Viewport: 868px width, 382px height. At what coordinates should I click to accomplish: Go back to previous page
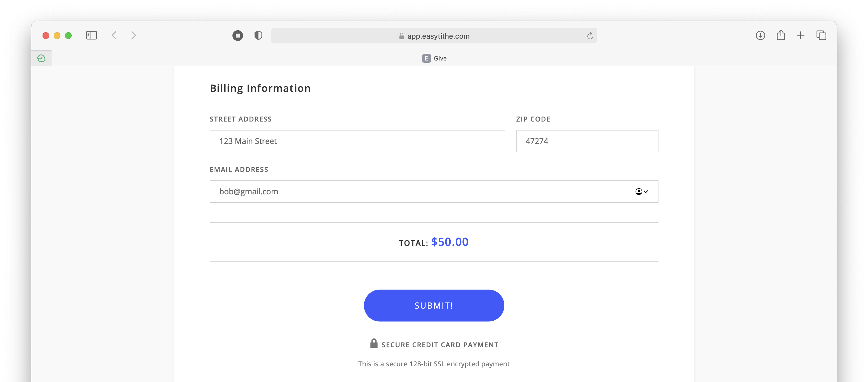tap(114, 36)
